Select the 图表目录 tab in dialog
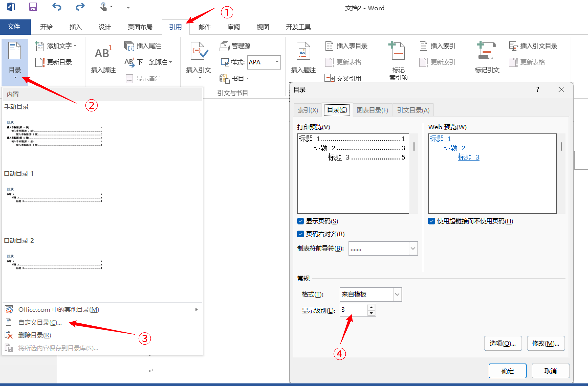The image size is (588, 386). [372, 110]
